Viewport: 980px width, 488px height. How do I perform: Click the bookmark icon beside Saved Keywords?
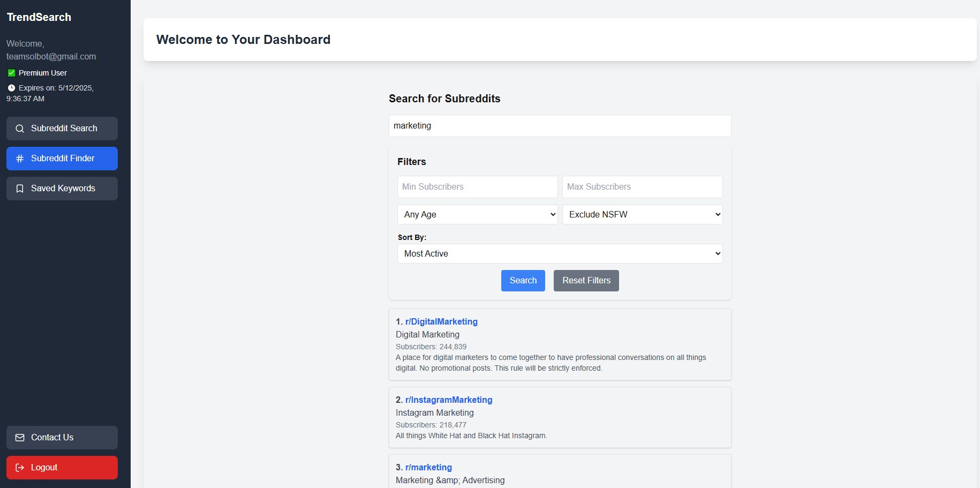20,189
